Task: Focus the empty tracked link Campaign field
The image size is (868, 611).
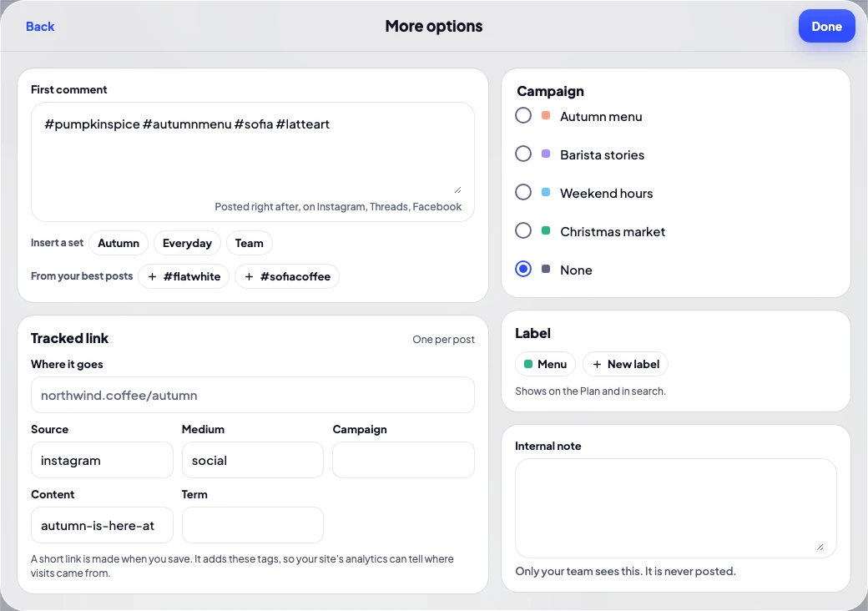Action: pos(403,460)
